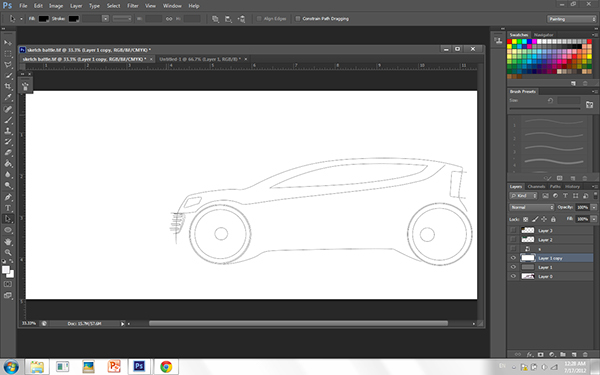Toggle lock all padlock icon
Image resolution: width=600 pixels, height=375 pixels.
(553, 219)
